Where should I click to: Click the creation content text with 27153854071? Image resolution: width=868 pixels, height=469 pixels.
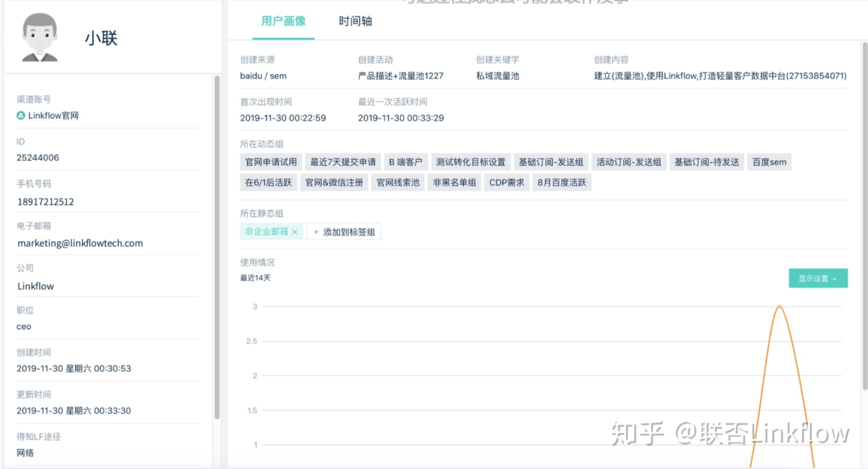(720, 76)
